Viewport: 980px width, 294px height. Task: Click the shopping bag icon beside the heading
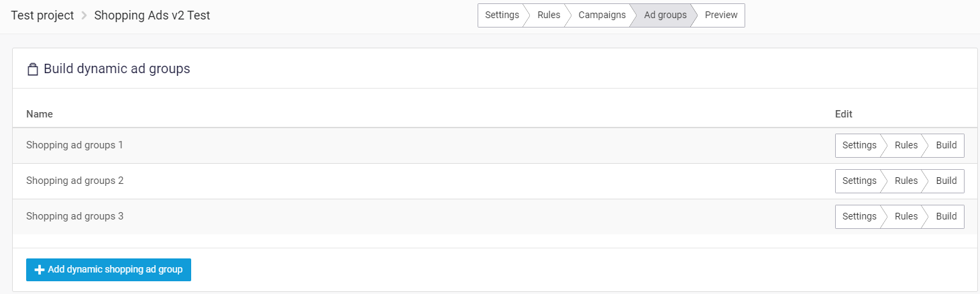point(32,69)
